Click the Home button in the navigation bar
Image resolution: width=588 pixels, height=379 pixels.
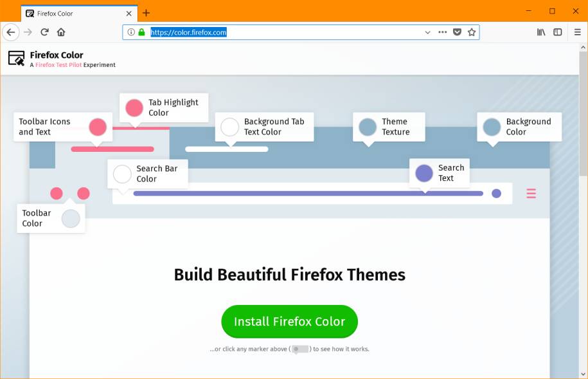coord(61,32)
